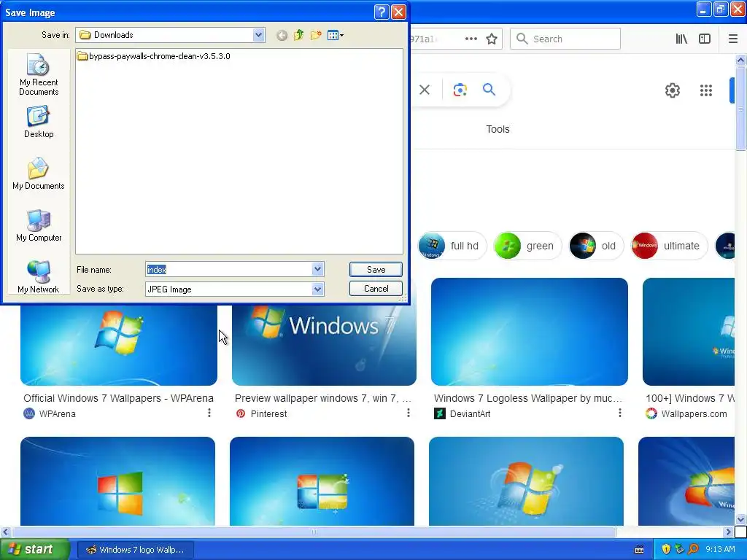Viewport: 747px width, 560px height.
Task: Clear the Google search query with X
Action: point(425,90)
